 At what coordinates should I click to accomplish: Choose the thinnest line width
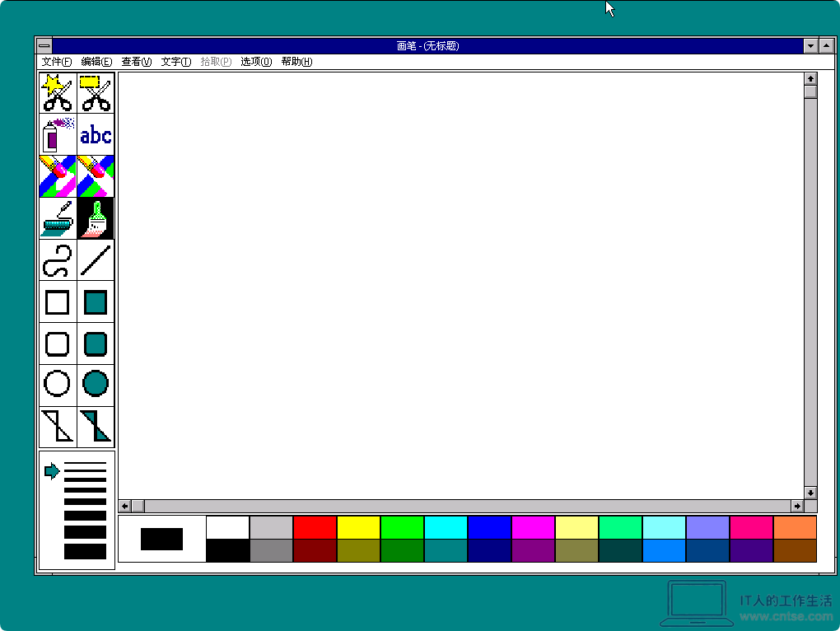85,463
